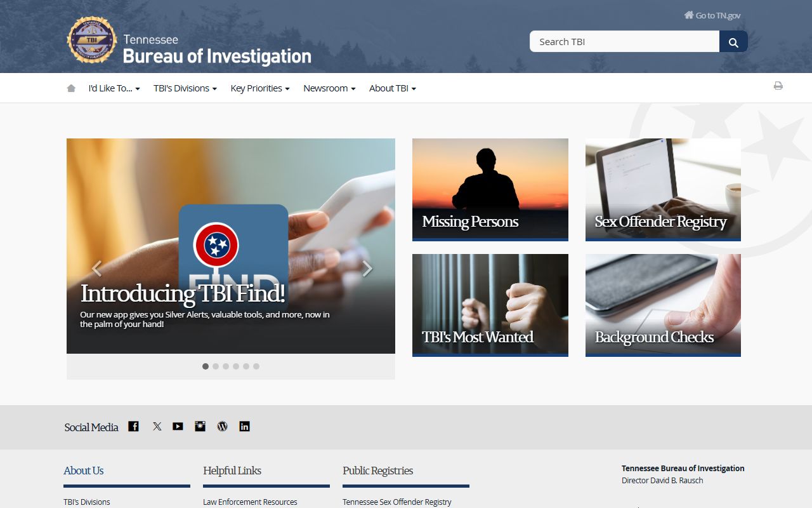Open the Background Checks tile
The height and width of the screenshot is (508, 812).
[663, 305]
